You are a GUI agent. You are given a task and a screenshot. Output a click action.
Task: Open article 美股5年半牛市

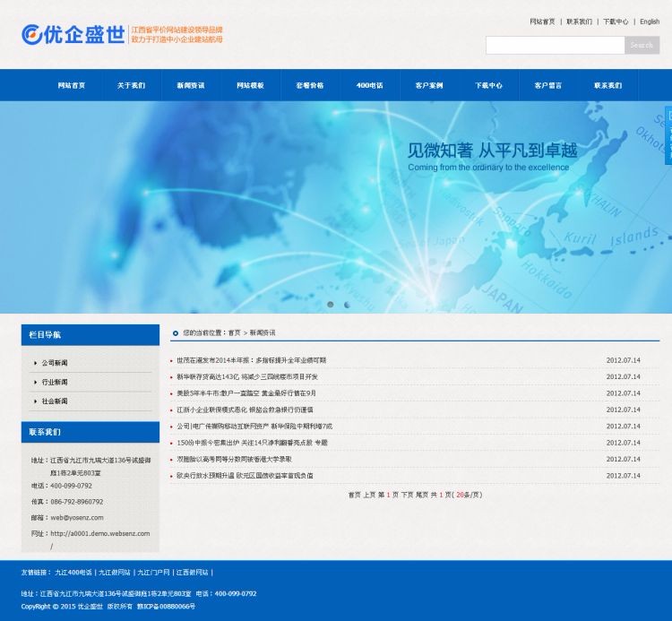click(246, 393)
